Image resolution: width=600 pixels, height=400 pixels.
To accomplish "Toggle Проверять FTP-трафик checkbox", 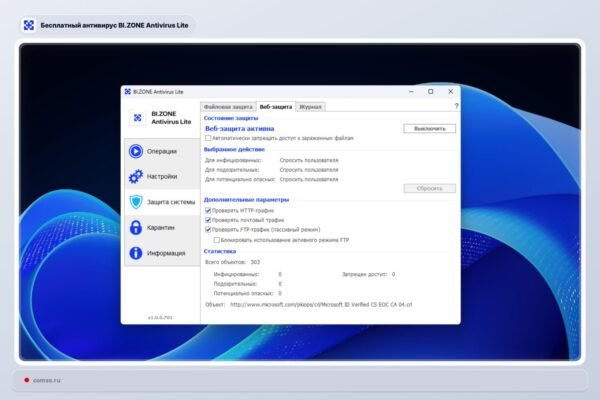I will 208,229.
